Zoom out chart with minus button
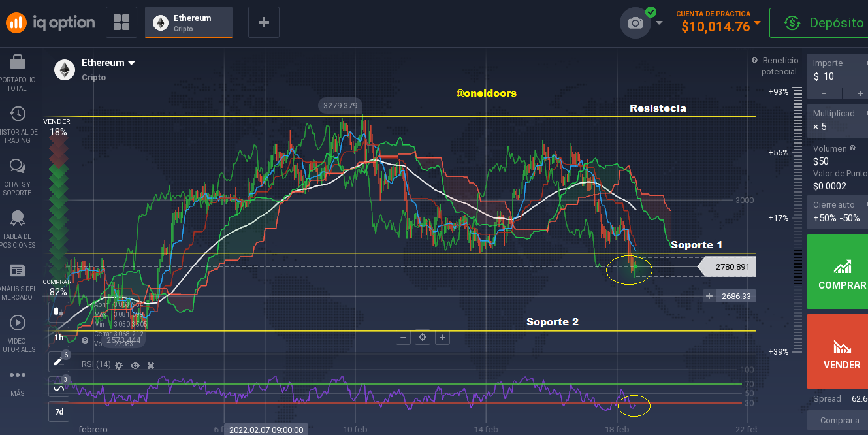Image resolution: width=868 pixels, height=435 pixels. click(403, 338)
